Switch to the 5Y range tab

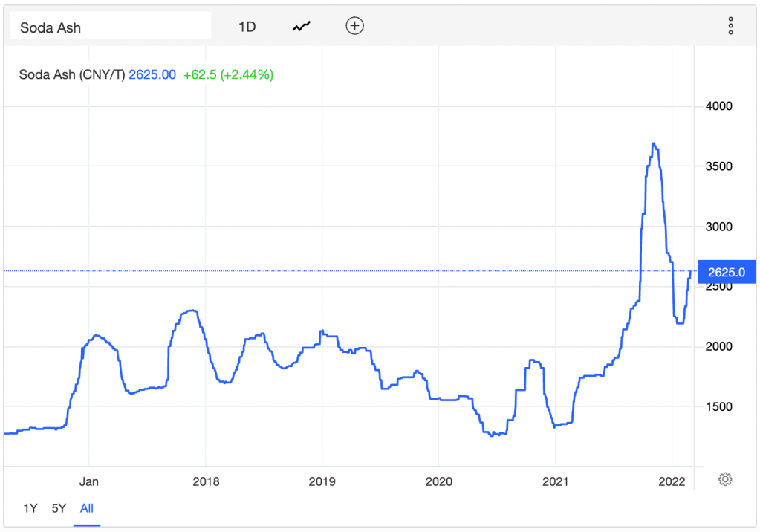(59, 508)
